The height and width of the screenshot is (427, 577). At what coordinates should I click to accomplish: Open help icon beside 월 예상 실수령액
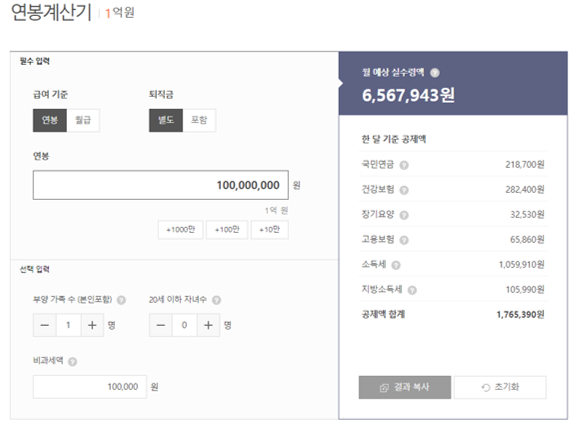pyautogui.click(x=435, y=73)
